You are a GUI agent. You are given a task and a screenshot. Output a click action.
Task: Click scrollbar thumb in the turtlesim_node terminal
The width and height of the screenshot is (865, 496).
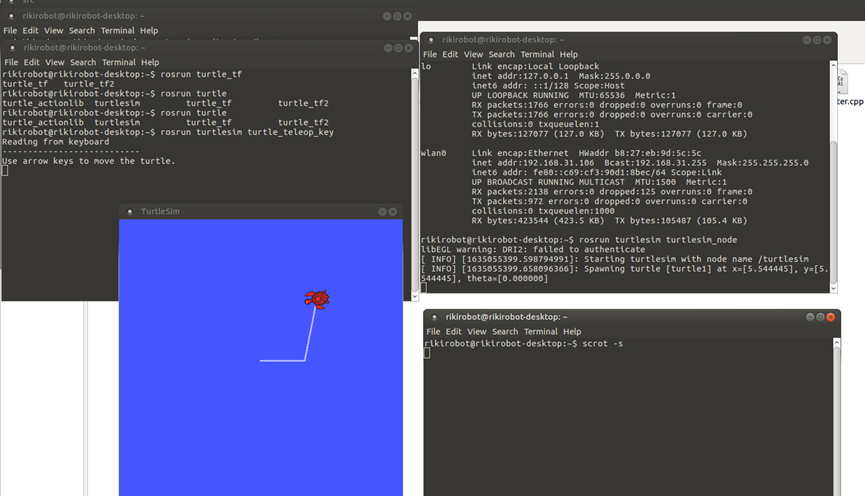[x=834, y=212]
